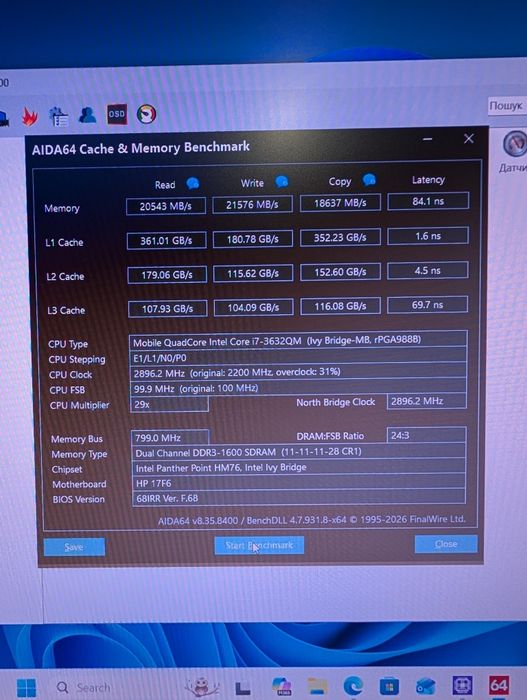Click the Memory Bus value 799.0 MHz
527x700 pixels.
[x=170, y=438]
